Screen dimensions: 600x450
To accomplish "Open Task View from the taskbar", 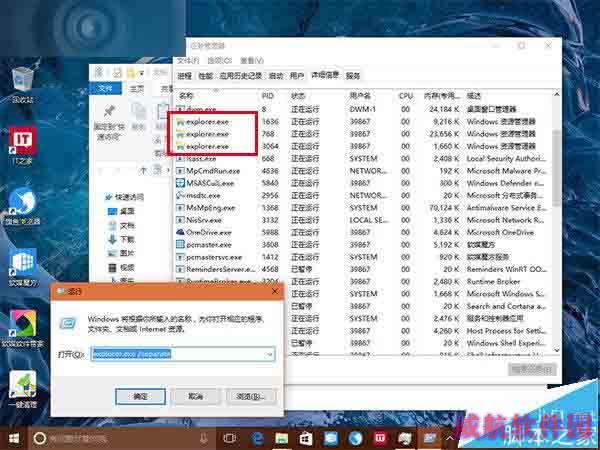I will click(x=230, y=438).
